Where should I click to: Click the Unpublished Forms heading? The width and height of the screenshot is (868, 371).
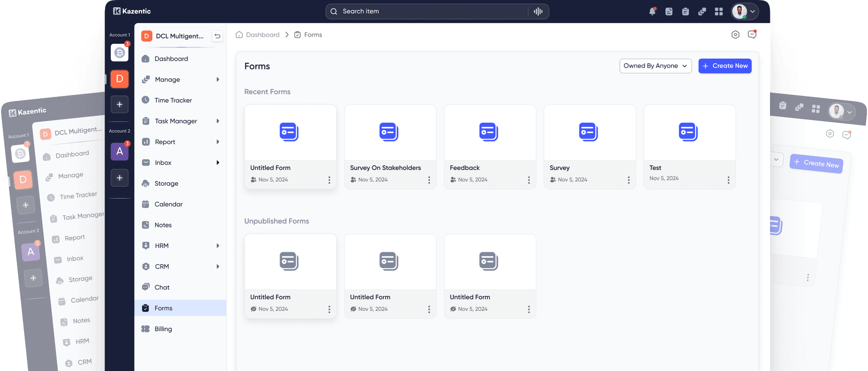tap(277, 221)
